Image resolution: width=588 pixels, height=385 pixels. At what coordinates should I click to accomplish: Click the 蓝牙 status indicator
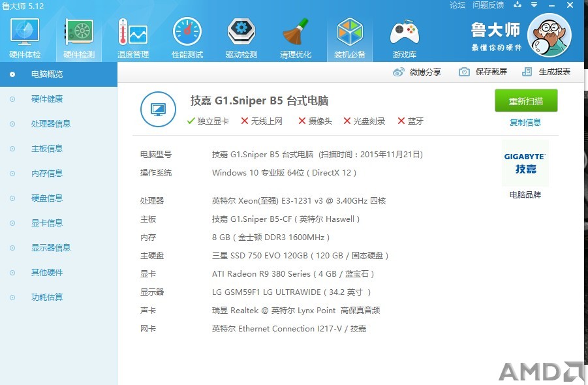pyautogui.click(x=410, y=121)
